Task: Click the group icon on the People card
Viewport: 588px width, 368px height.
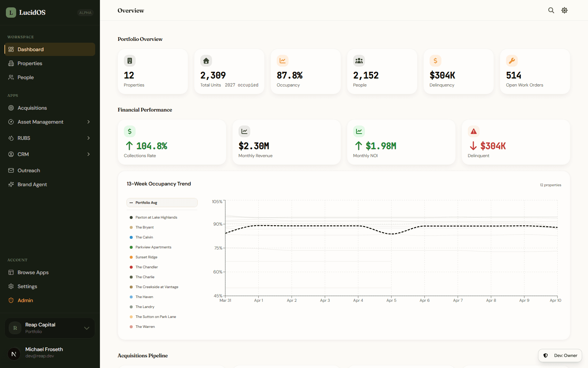Action: tap(359, 61)
